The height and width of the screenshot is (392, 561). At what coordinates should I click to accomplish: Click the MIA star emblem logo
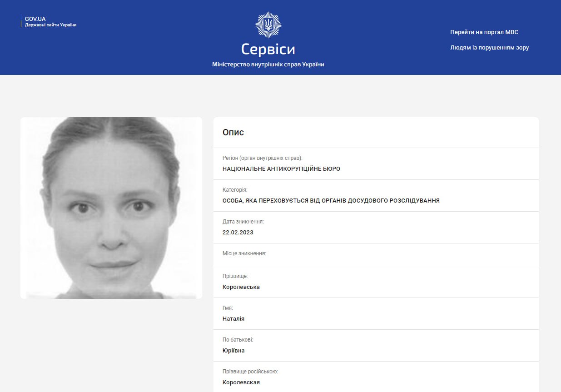coord(268,25)
